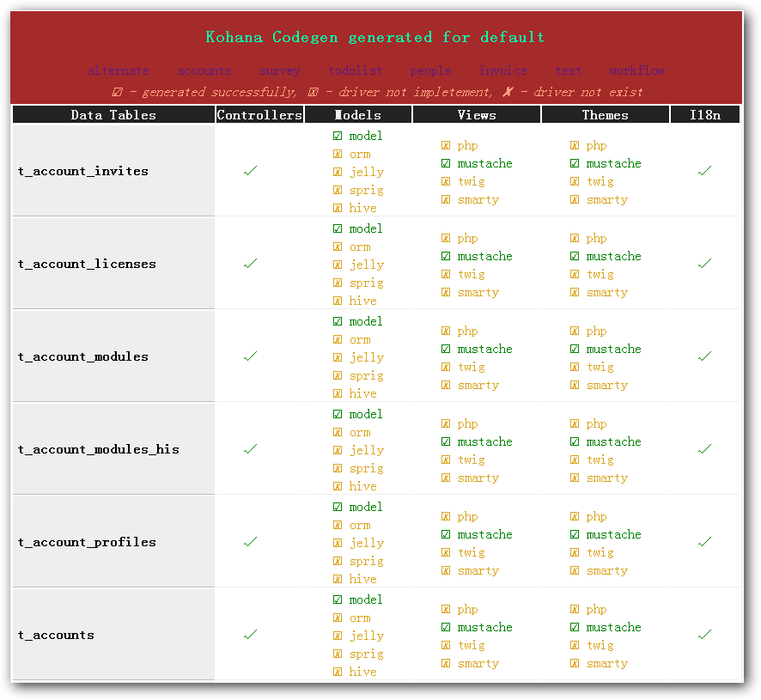Viewport: 761px width, 700px height.
Task: Click the model checked box for t_account_modules
Action: coord(338,321)
